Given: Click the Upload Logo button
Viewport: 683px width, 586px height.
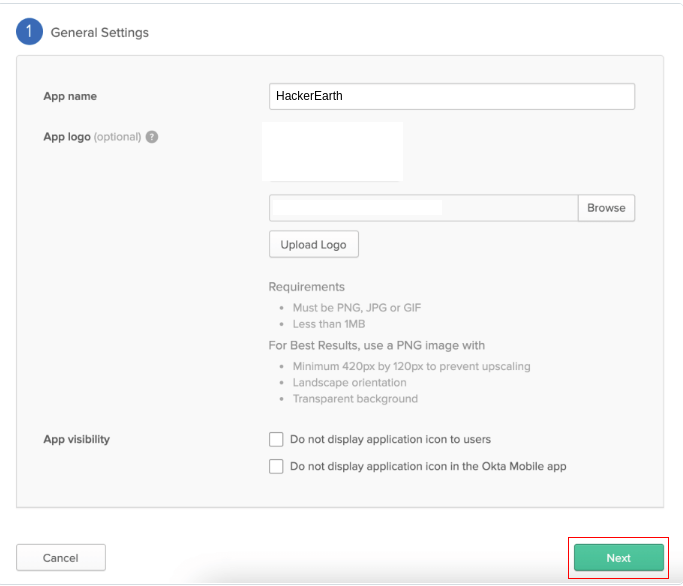Looking at the screenshot, I should coord(314,244).
